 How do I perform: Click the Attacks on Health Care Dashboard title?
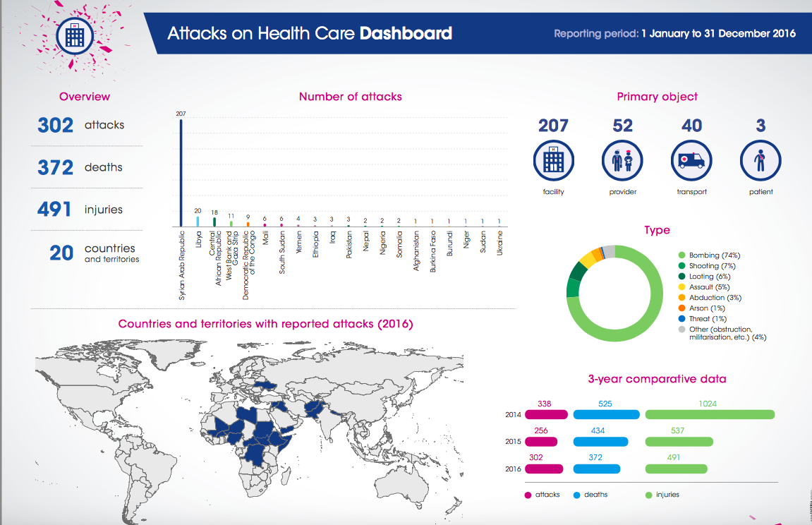tap(310, 33)
